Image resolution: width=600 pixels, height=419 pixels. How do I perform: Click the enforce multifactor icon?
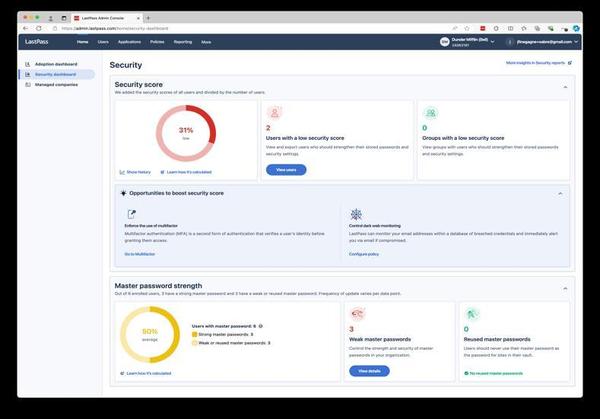[131, 214]
